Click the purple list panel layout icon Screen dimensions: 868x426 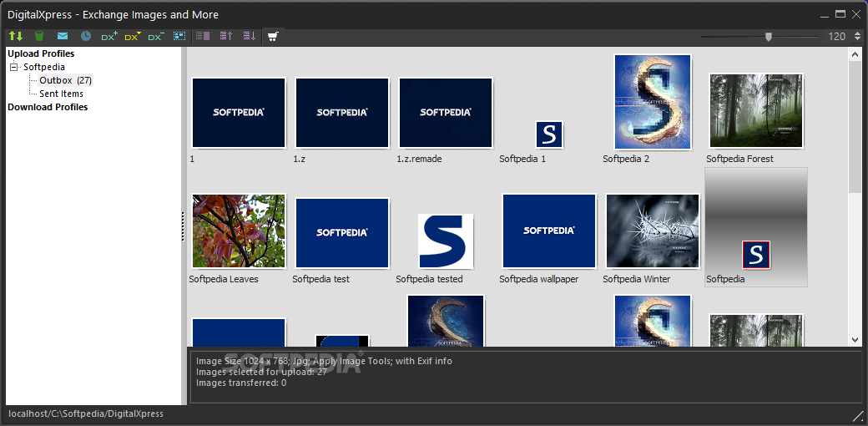203,37
